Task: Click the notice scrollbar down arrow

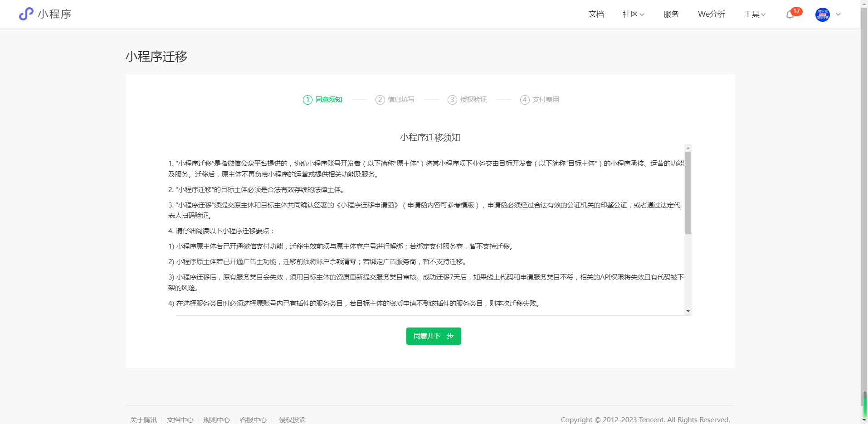Action: click(688, 311)
